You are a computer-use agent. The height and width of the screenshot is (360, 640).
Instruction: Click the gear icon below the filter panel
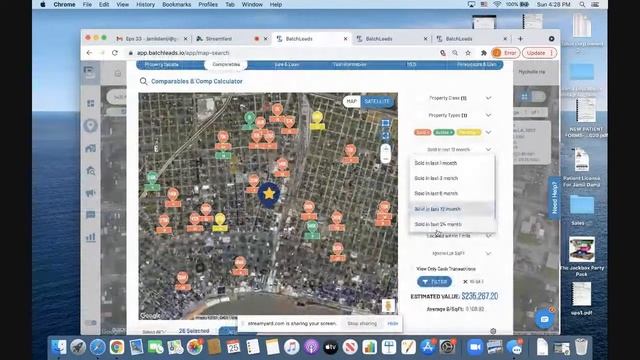pos(493,331)
